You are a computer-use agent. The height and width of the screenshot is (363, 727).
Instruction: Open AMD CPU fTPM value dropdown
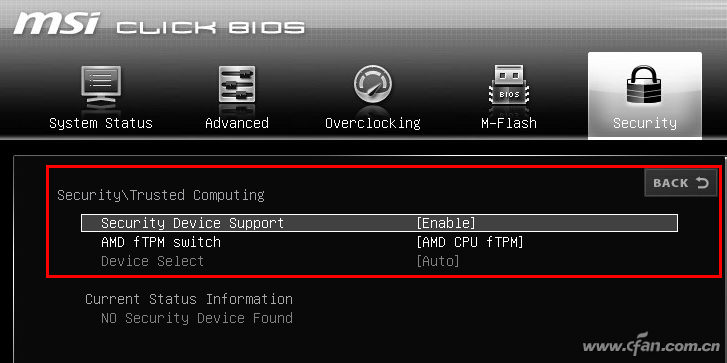point(470,242)
